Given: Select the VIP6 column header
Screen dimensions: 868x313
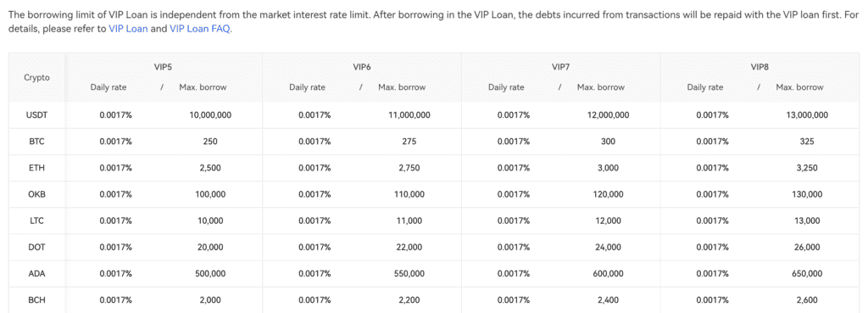Looking at the screenshot, I should coord(362,67).
